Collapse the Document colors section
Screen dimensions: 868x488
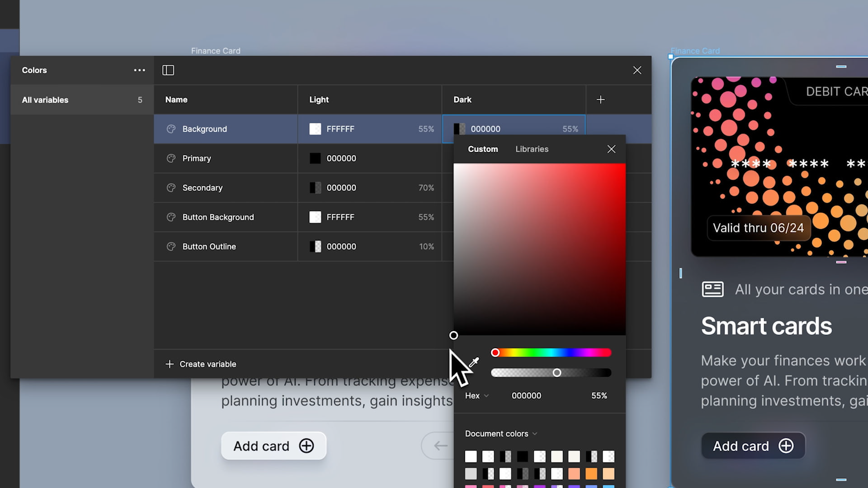point(536,434)
